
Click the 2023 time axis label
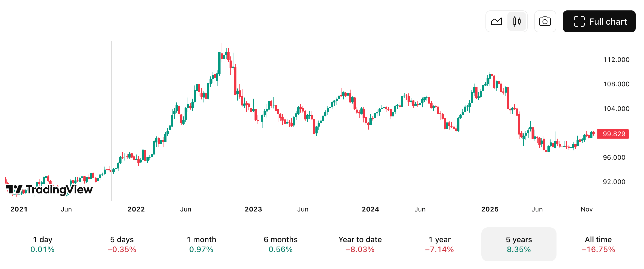[253, 209]
